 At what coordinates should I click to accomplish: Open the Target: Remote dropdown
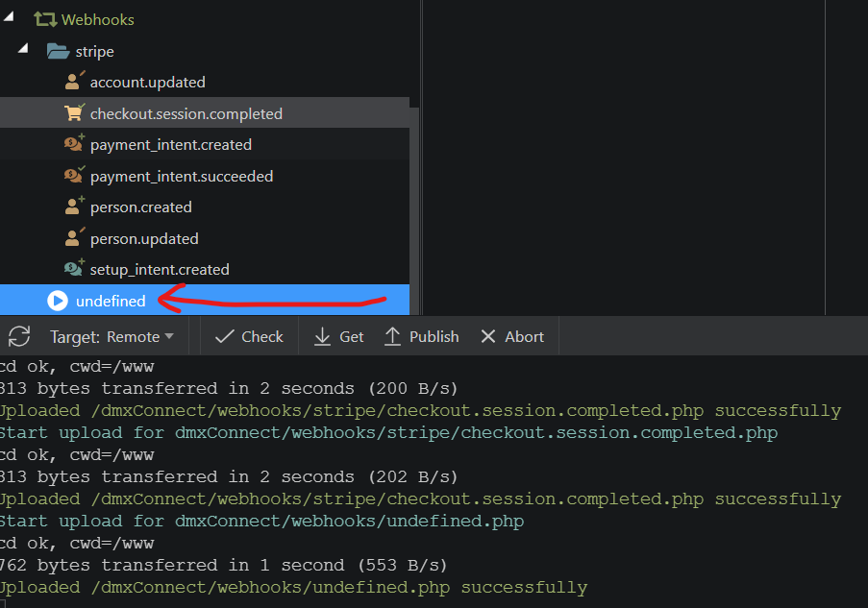coord(112,336)
